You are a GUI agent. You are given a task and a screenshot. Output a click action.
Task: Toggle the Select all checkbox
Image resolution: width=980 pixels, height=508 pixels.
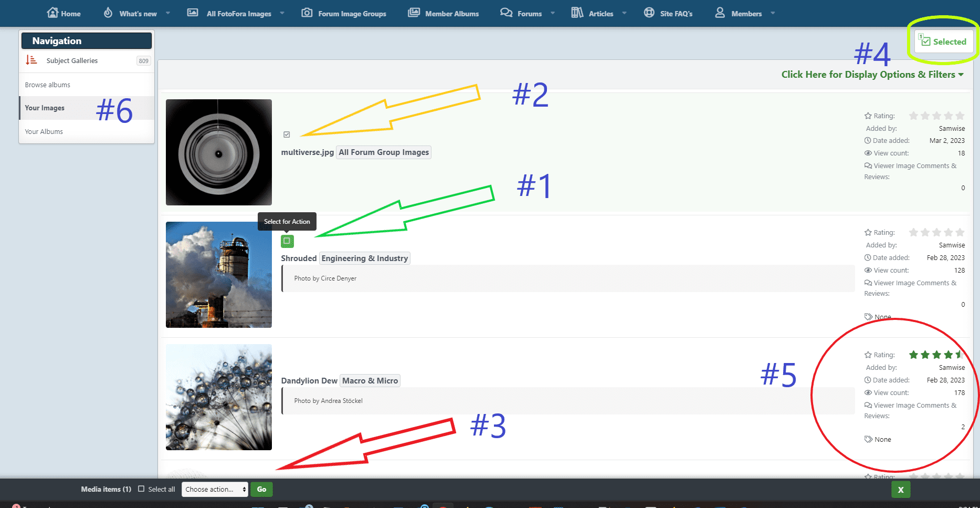pos(141,489)
